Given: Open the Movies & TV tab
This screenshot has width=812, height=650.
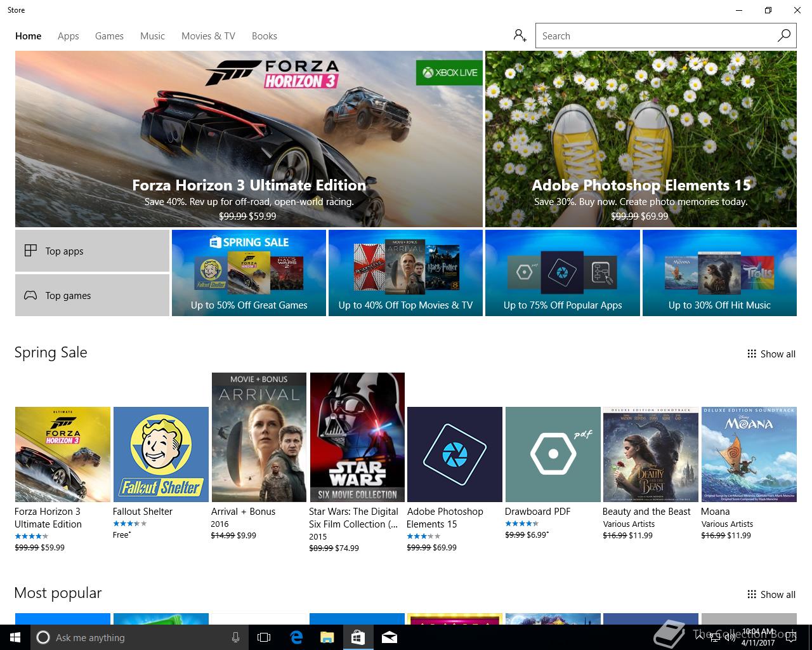Looking at the screenshot, I should 208,36.
